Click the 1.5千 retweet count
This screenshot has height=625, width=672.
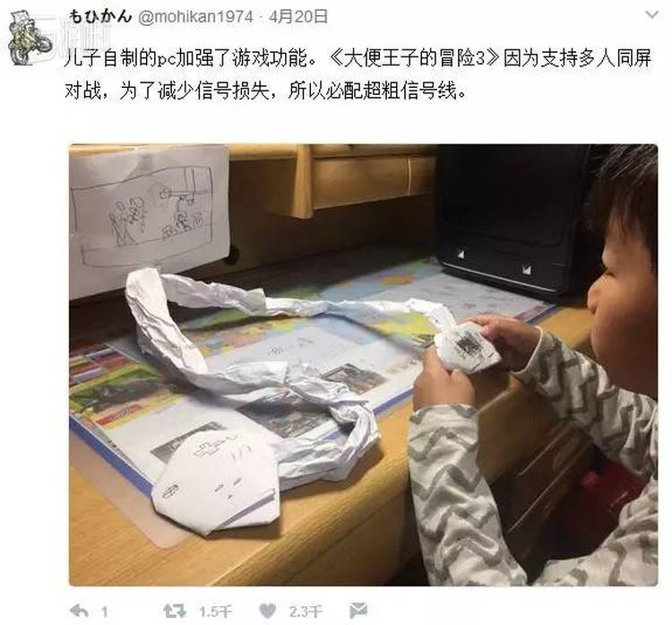pos(215,612)
